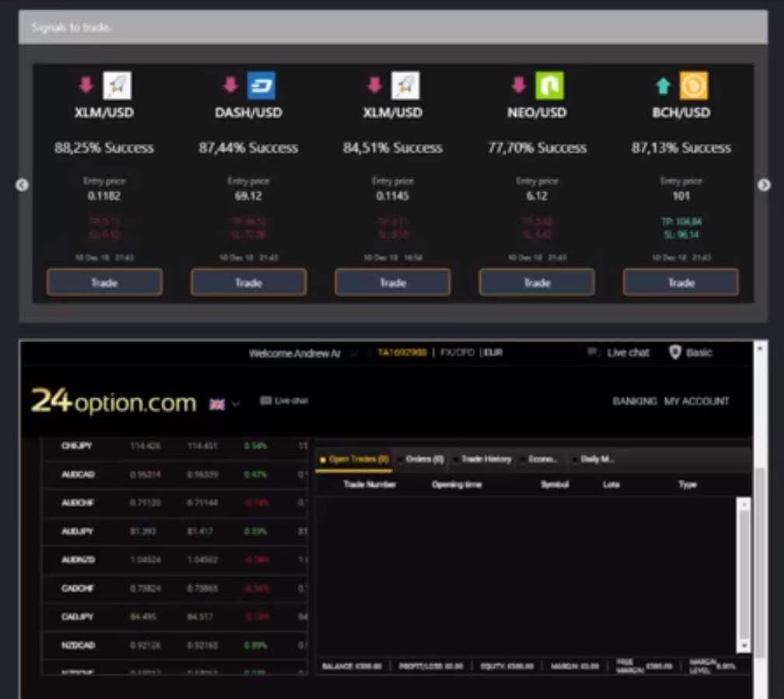Click the Lots column header
Image resolution: width=784 pixels, height=699 pixels.
(611, 484)
